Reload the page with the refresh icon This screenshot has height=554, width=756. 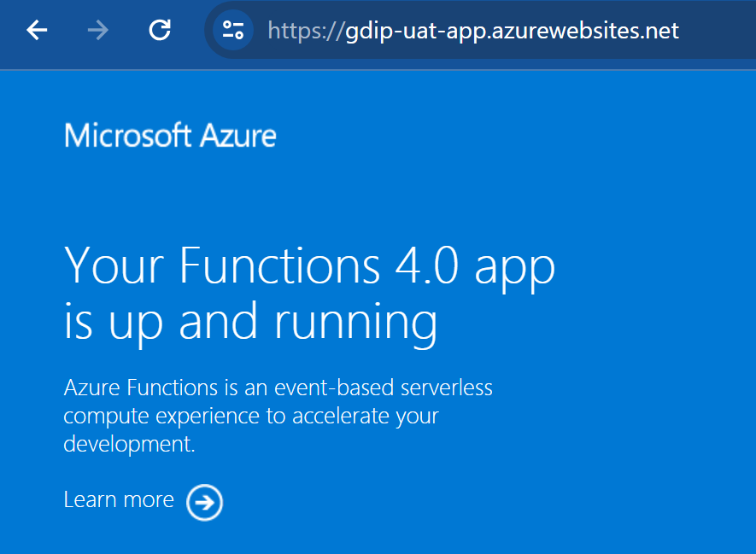160,31
